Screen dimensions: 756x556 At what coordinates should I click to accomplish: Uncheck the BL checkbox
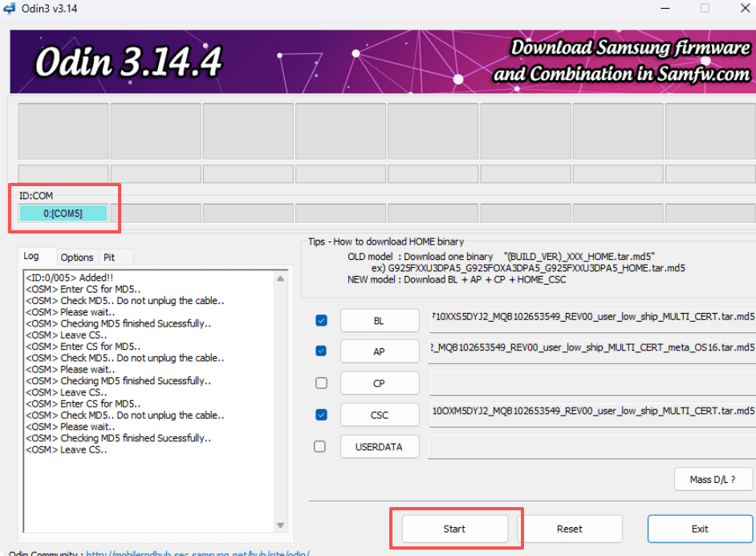point(321,320)
